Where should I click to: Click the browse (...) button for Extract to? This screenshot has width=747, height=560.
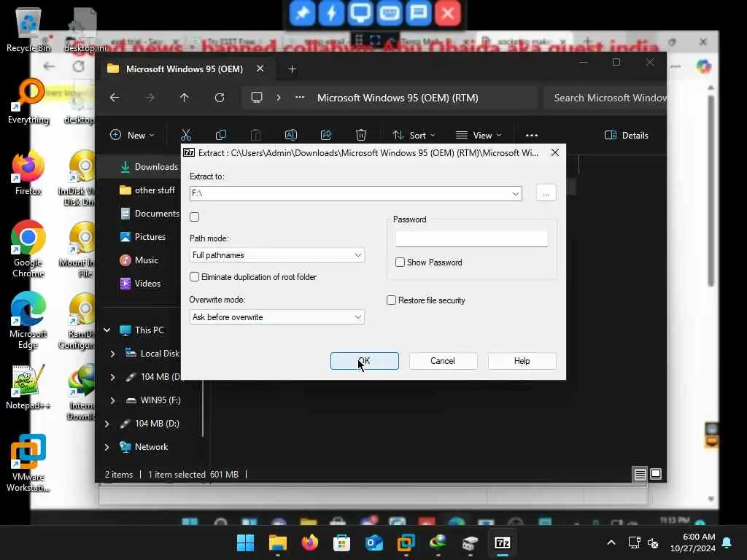click(546, 193)
